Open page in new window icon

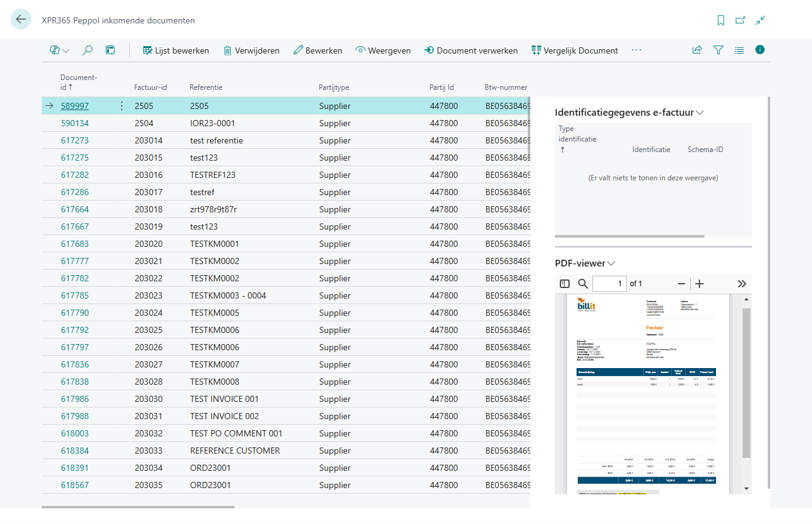point(740,20)
